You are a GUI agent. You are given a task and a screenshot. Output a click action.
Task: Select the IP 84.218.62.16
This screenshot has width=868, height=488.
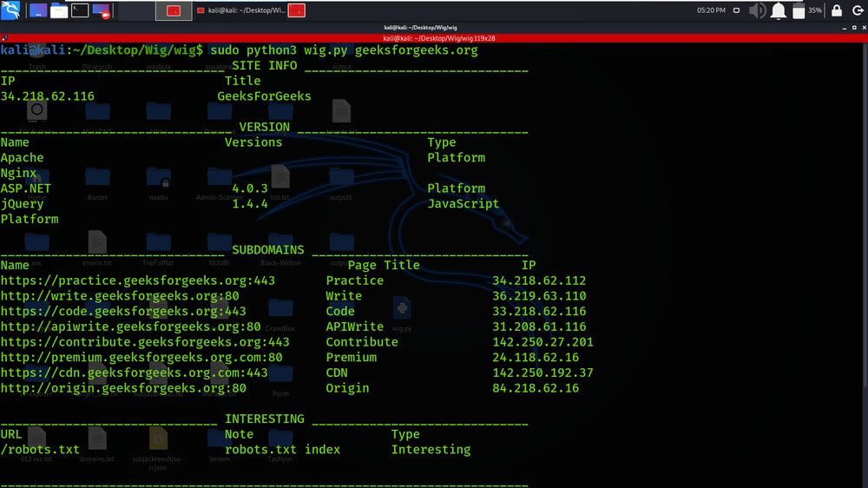coord(536,388)
